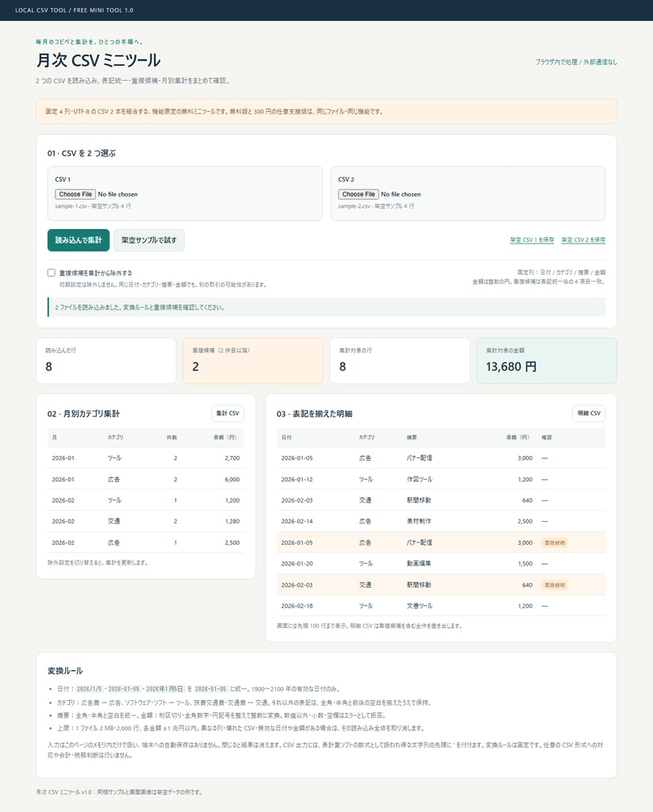Click the sample-2.csv hint text
The height and width of the screenshot is (812, 653).
coord(376,206)
